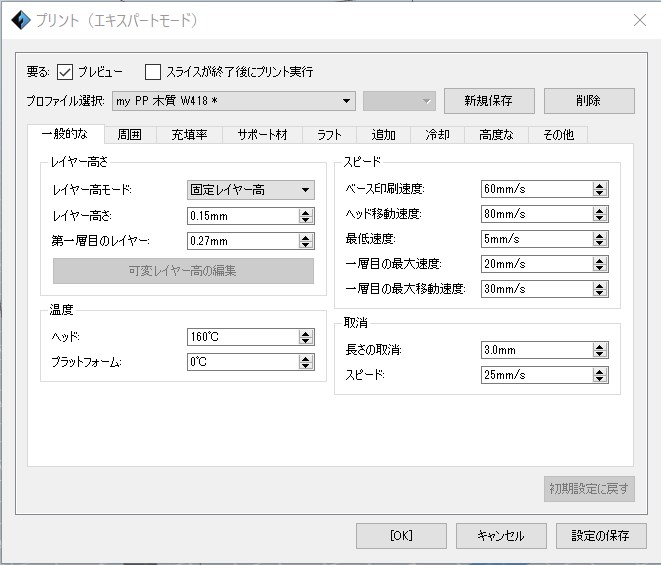Image resolution: width=661 pixels, height=565 pixels.
Task: Confirm with the [OK] button
Action: tap(401, 535)
